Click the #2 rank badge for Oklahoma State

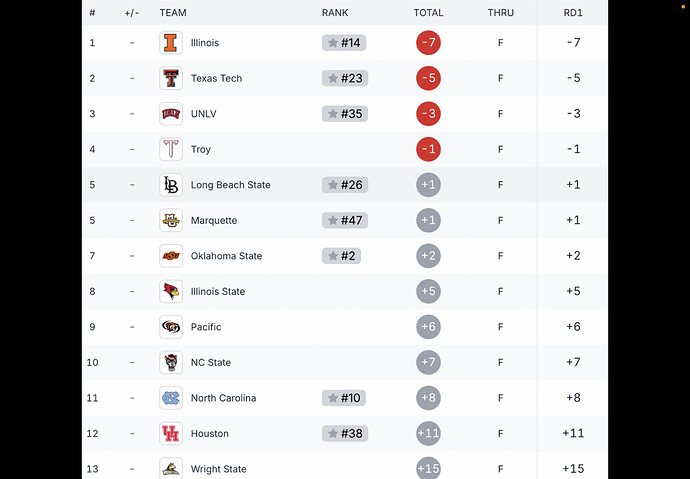coord(341,256)
